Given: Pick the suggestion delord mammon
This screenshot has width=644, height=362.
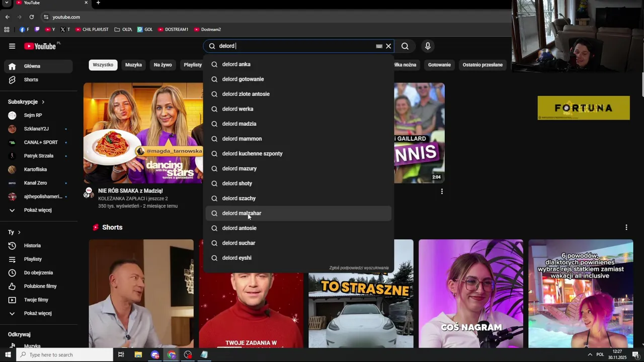Looking at the screenshot, I should point(298,139).
